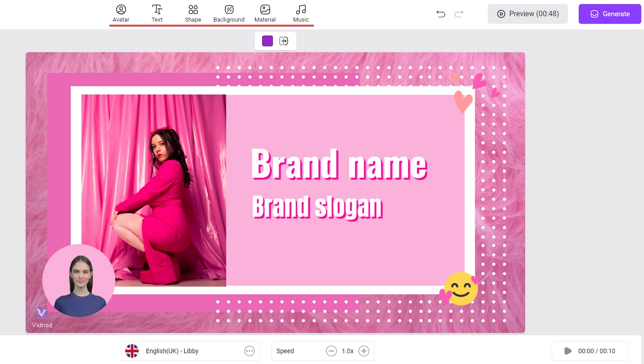Select the Brand name text
The image size is (644, 364).
tap(339, 164)
